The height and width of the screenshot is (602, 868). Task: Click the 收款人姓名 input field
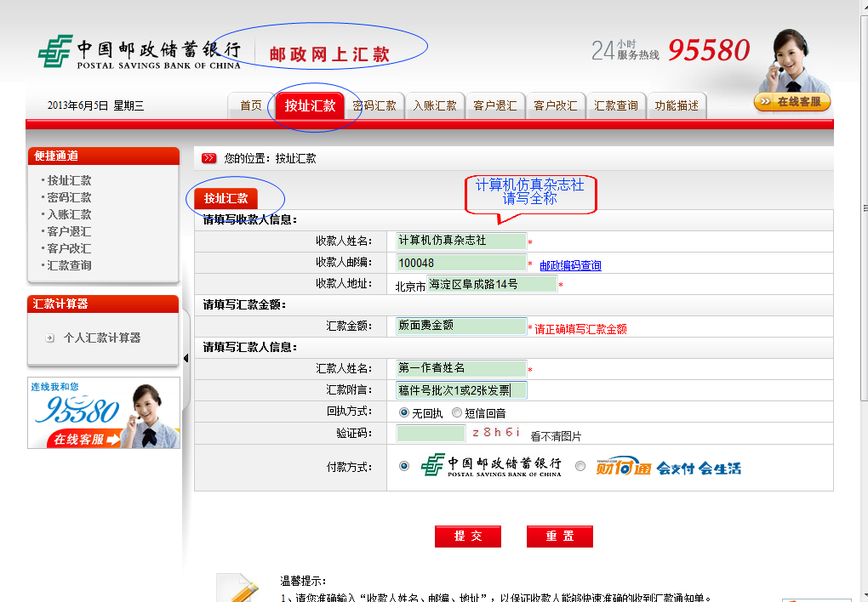click(461, 241)
